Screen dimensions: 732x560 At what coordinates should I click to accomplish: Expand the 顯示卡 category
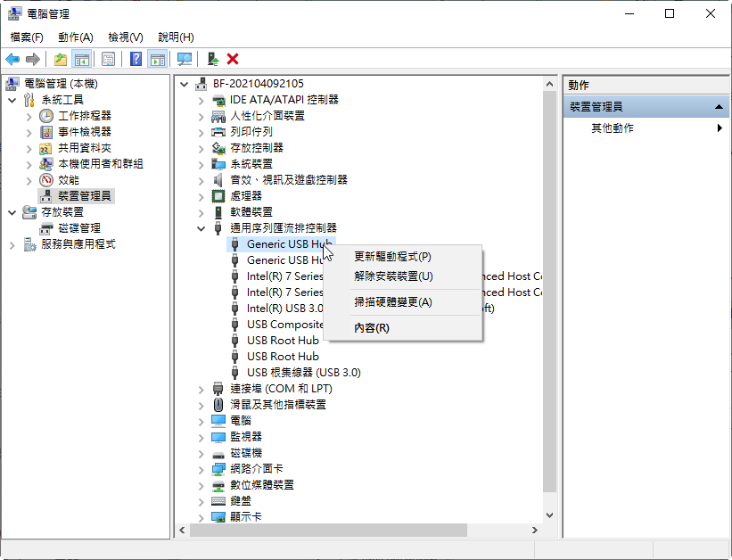201,517
